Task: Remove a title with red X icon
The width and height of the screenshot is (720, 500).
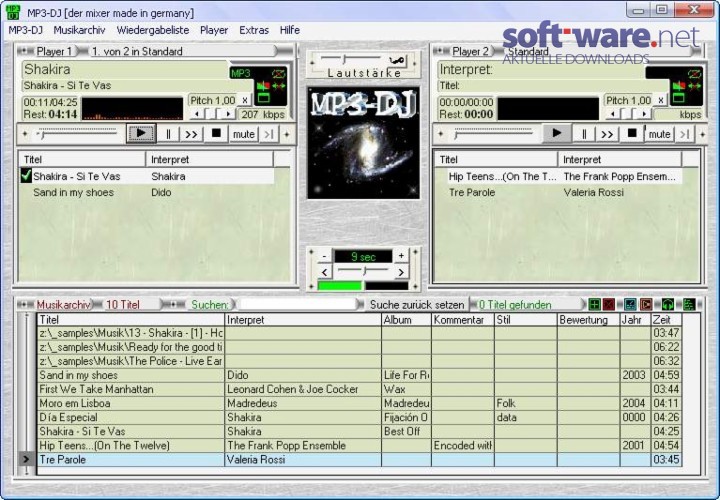Action: pos(608,304)
